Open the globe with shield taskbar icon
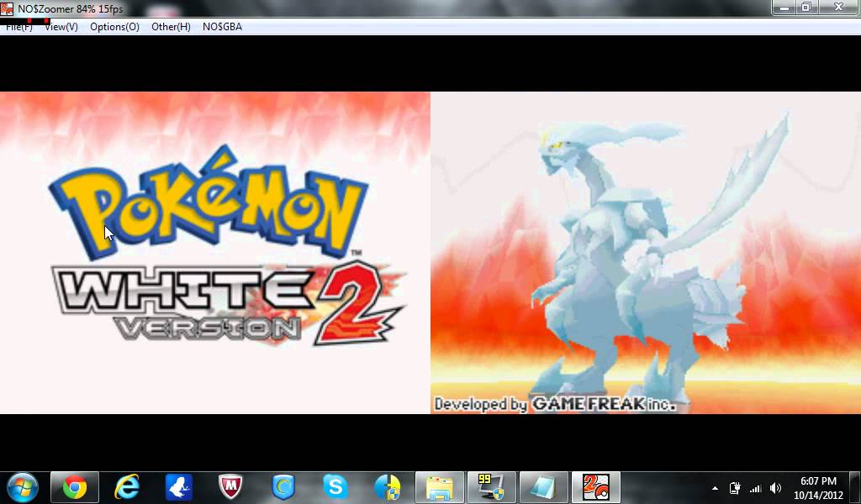The width and height of the screenshot is (861, 504). coord(387,487)
